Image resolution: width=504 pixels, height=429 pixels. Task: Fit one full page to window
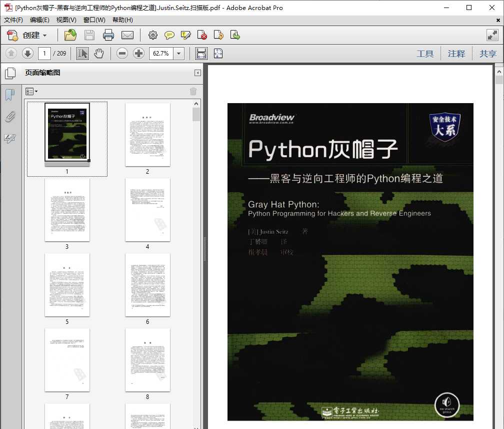218,54
